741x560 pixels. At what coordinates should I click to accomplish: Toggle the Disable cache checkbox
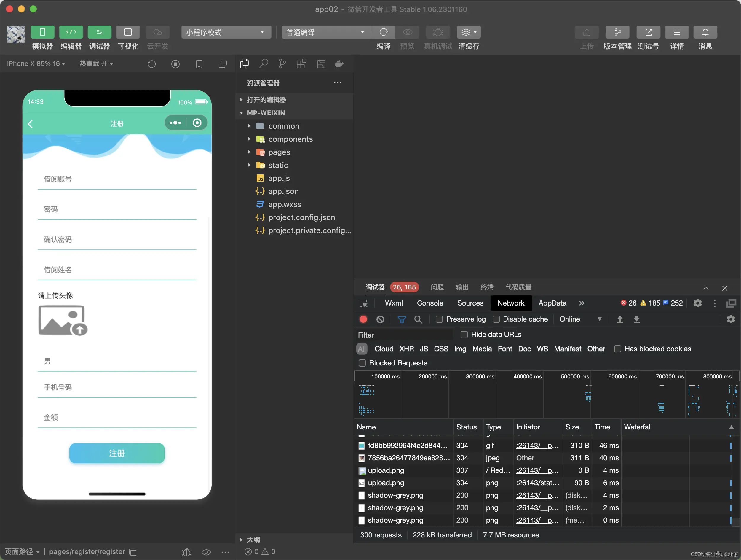pyautogui.click(x=496, y=319)
